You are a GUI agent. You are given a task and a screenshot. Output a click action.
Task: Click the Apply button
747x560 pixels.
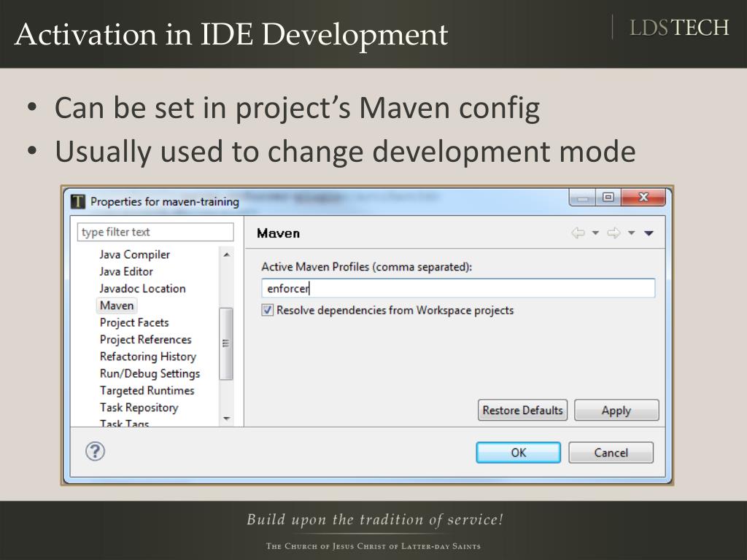pos(616,410)
